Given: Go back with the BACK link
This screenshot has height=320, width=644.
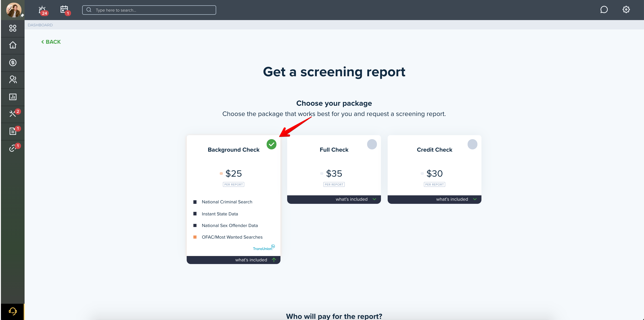Looking at the screenshot, I should pos(51,42).
